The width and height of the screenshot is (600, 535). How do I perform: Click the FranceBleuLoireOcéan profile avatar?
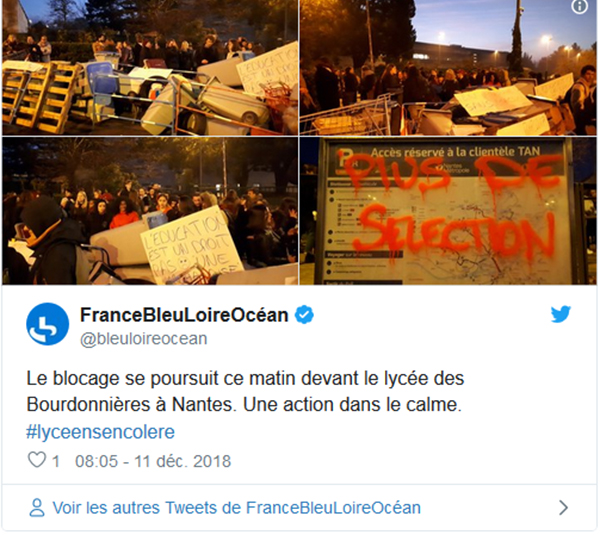[47, 324]
